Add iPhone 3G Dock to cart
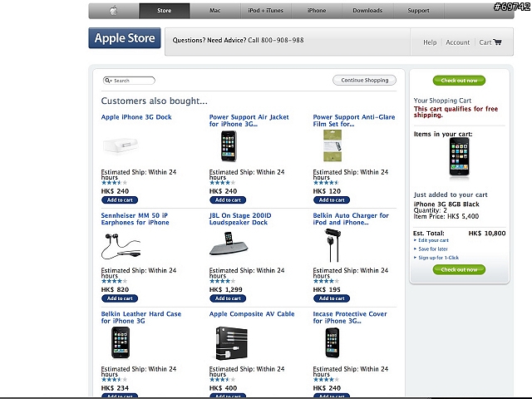532x399 pixels. coord(120,200)
